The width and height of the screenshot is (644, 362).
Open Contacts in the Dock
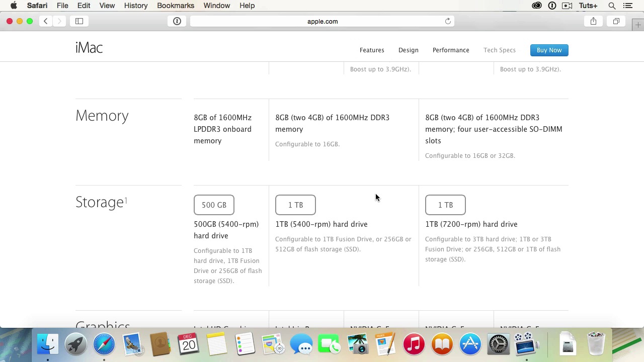[160, 344]
